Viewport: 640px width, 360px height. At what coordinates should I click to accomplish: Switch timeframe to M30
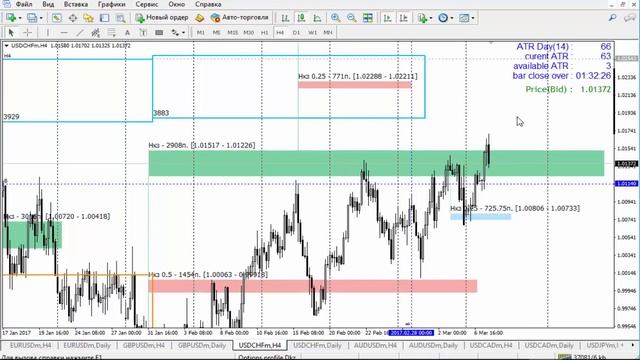click(249, 32)
